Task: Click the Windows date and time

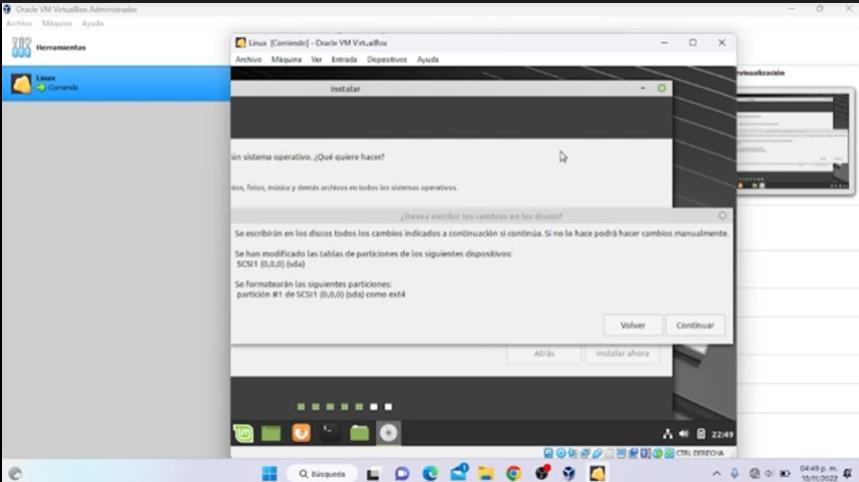Action: (818, 473)
